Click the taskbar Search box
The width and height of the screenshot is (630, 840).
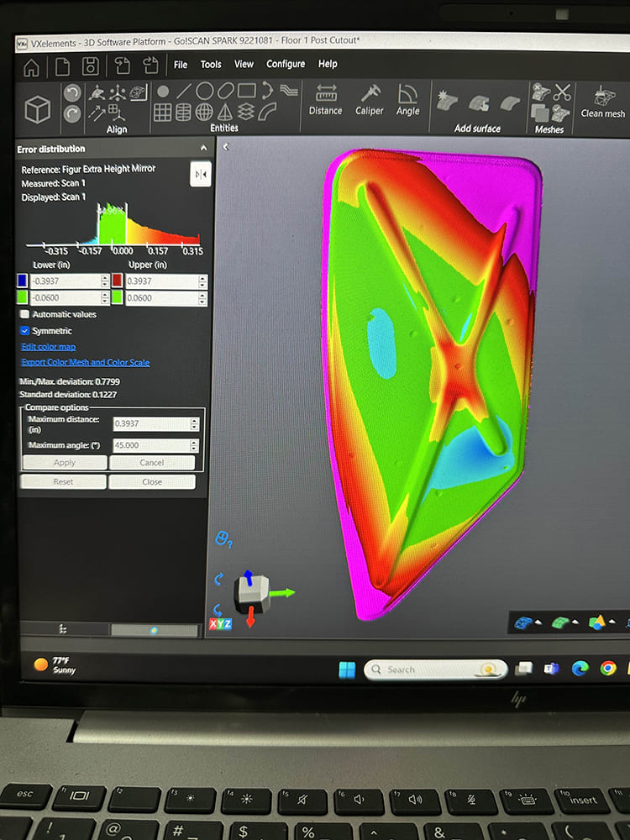click(435, 669)
